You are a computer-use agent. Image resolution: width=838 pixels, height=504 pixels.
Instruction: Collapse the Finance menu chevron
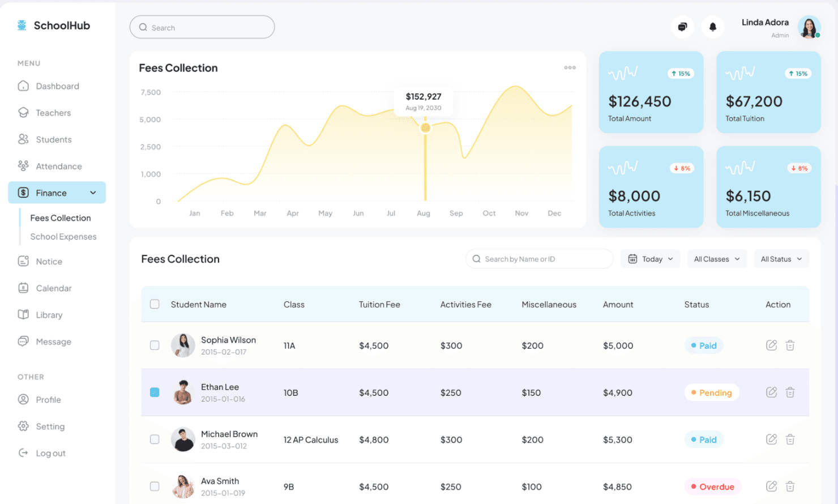coord(93,193)
